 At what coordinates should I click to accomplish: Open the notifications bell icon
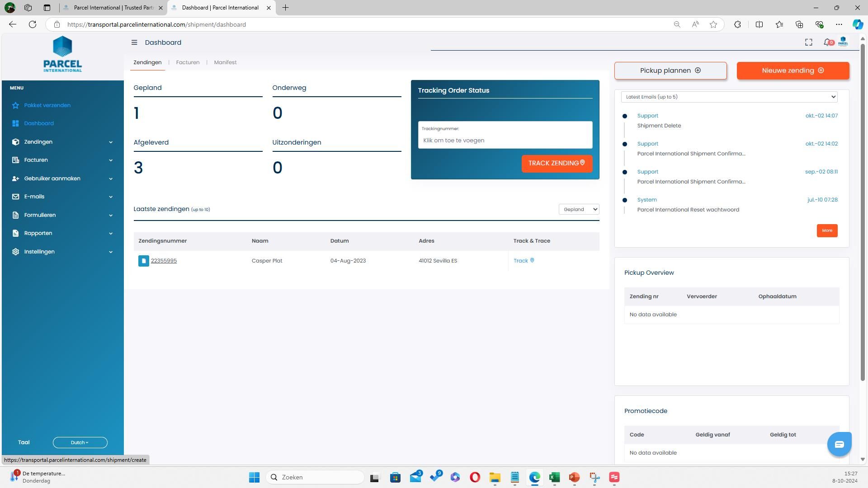coord(827,42)
